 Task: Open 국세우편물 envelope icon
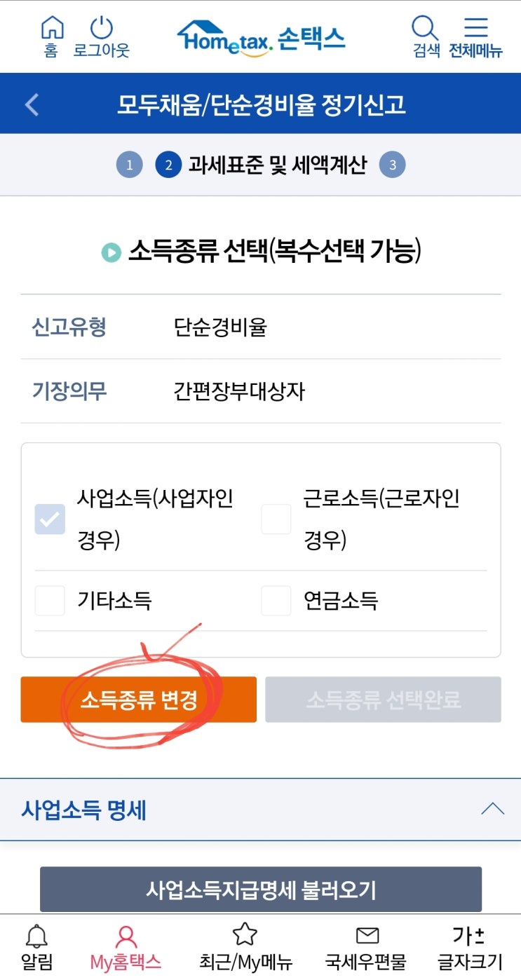pyautogui.click(x=367, y=935)
